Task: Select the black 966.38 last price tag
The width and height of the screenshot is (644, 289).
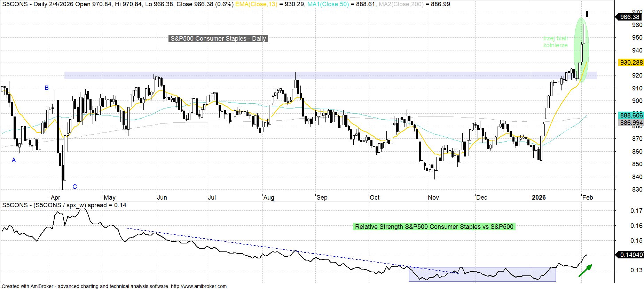Action: coord(629,17)
